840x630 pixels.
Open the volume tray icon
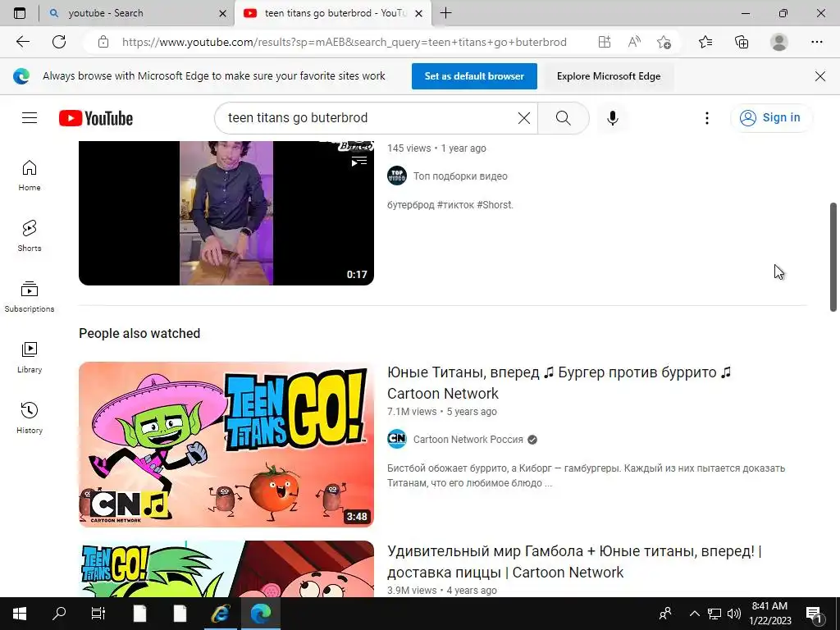(734, 614)
